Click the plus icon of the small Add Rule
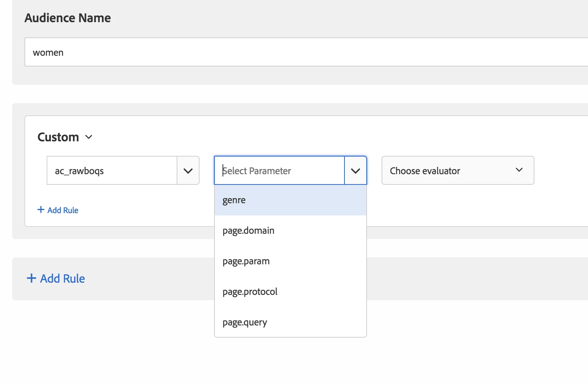Screen dimensions: 588x385 (41, 210)
